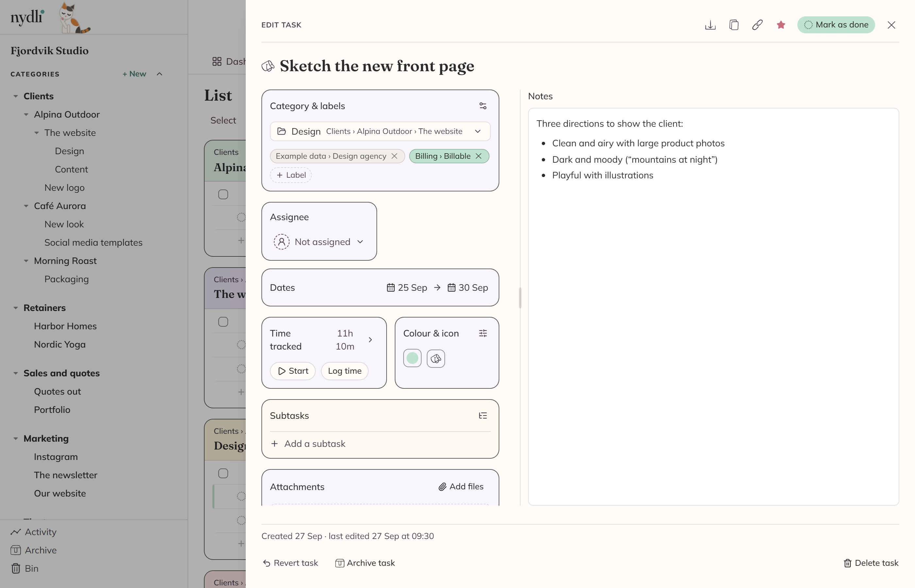Delete the task

coord(871,563)
